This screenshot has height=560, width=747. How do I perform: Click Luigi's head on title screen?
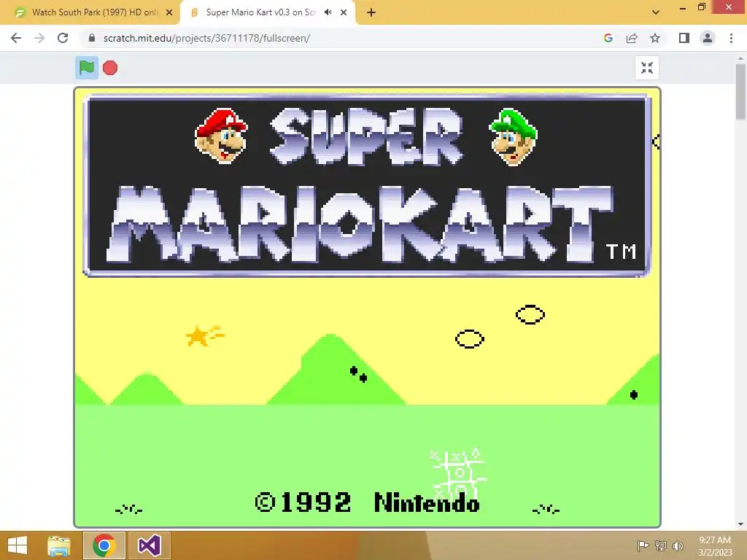[513, 137]
